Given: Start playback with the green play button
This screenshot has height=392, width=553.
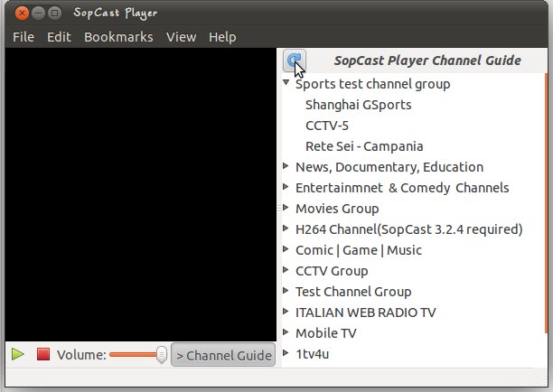Looking at the screenshot, I should click(18, 354).
